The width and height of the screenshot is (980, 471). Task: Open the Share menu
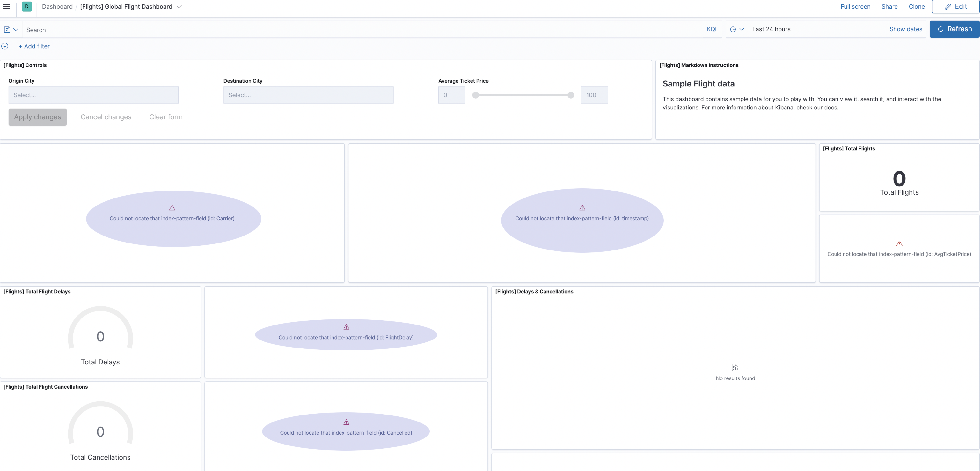point(889,6)
